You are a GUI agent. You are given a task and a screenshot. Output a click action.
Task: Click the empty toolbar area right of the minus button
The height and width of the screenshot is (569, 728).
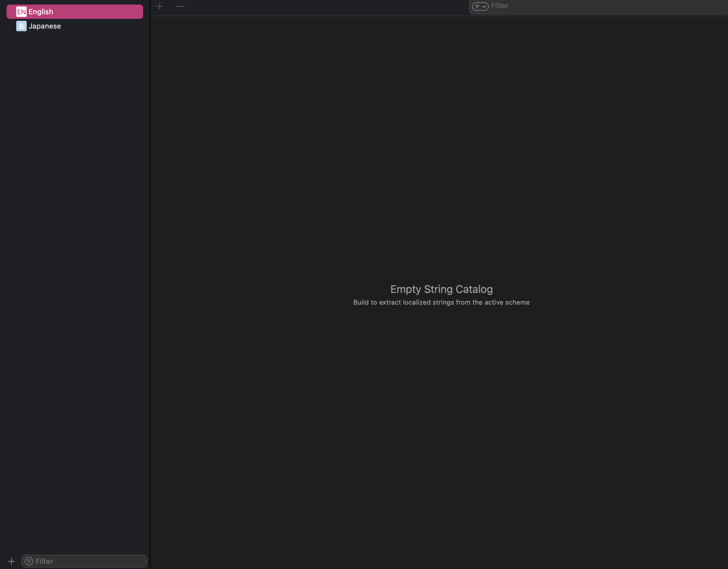tap(317, 7)
